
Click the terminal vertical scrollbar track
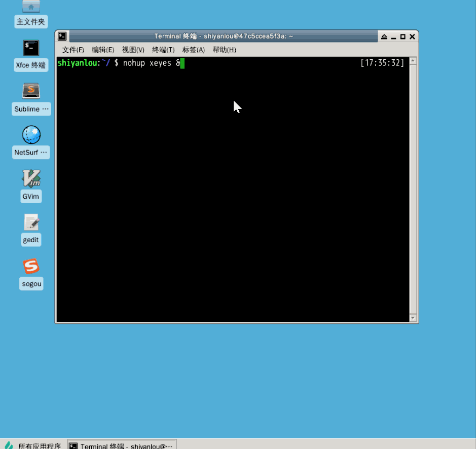[x=413, y=190]
